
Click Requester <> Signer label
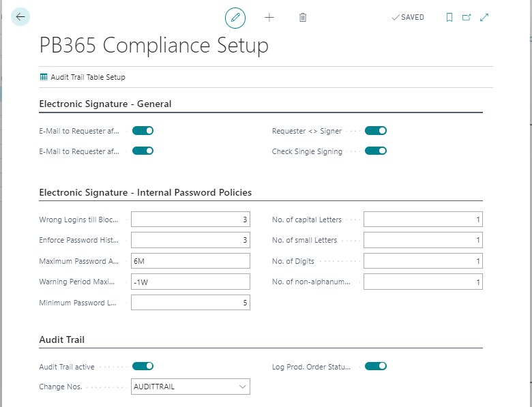coord(307,131)
